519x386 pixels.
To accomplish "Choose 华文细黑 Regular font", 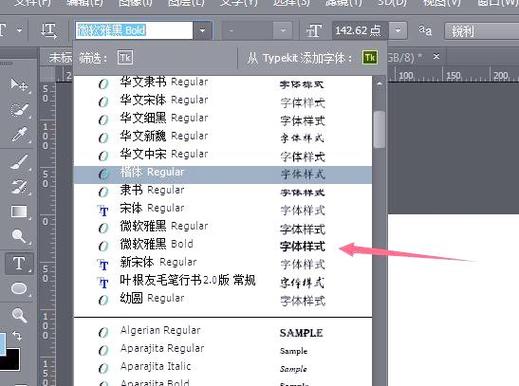I will tap(223, 118).
